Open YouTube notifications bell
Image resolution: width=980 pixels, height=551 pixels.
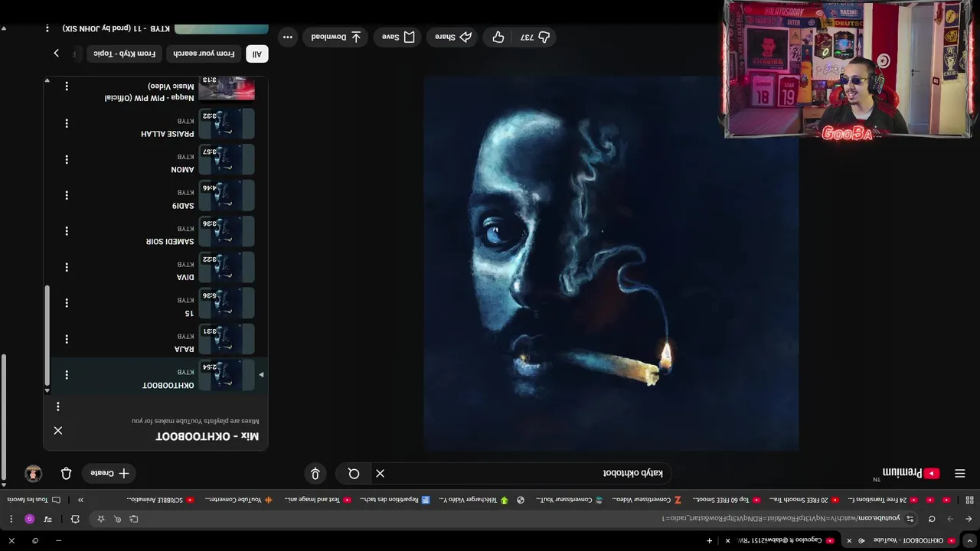pos(66,474)
